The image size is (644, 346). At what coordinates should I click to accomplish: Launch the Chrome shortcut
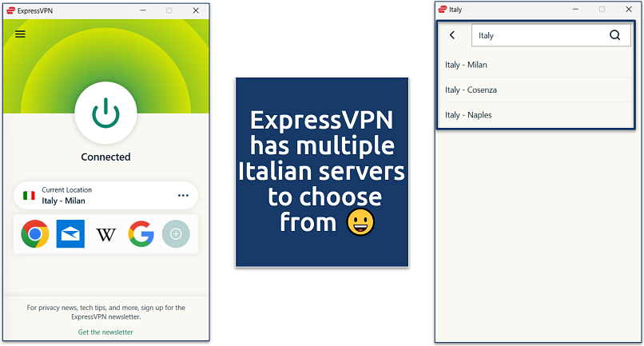35,234
